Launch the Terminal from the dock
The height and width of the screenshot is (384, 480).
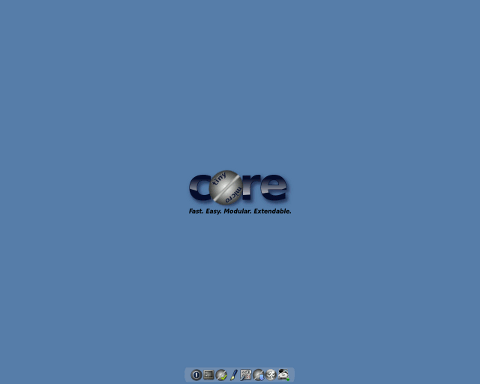point(209,375)
